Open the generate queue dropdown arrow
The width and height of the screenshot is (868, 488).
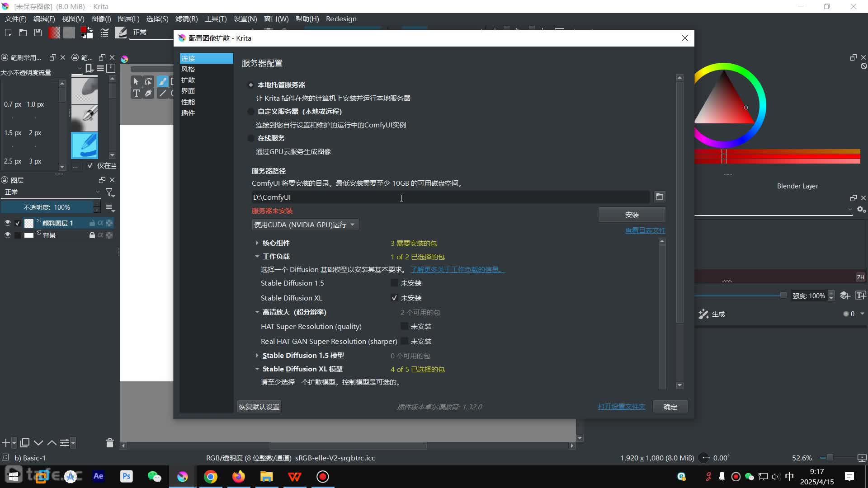coord(862,314)
